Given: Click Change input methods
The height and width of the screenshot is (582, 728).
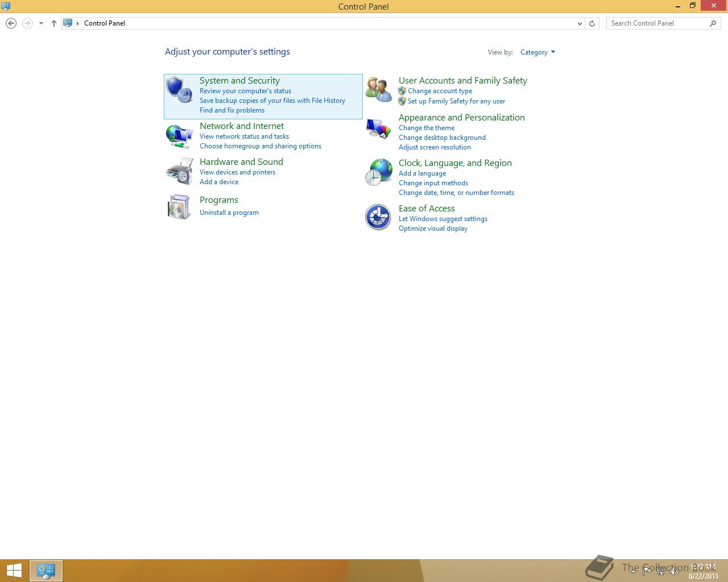Looking at the screenshot, I should click(433, 183).
